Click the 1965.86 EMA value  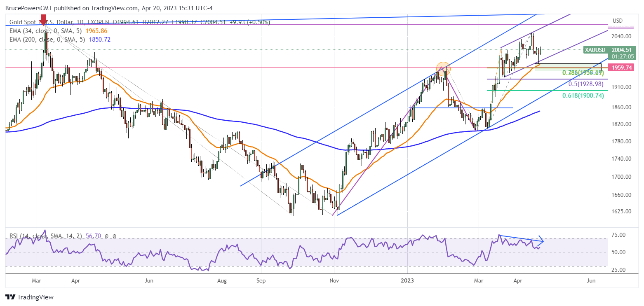(97, 31)
